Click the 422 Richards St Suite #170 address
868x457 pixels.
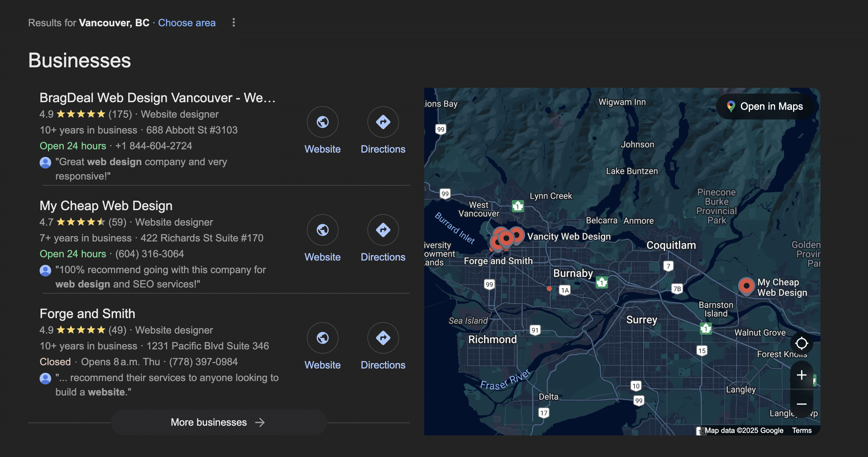tap(202, 238)
